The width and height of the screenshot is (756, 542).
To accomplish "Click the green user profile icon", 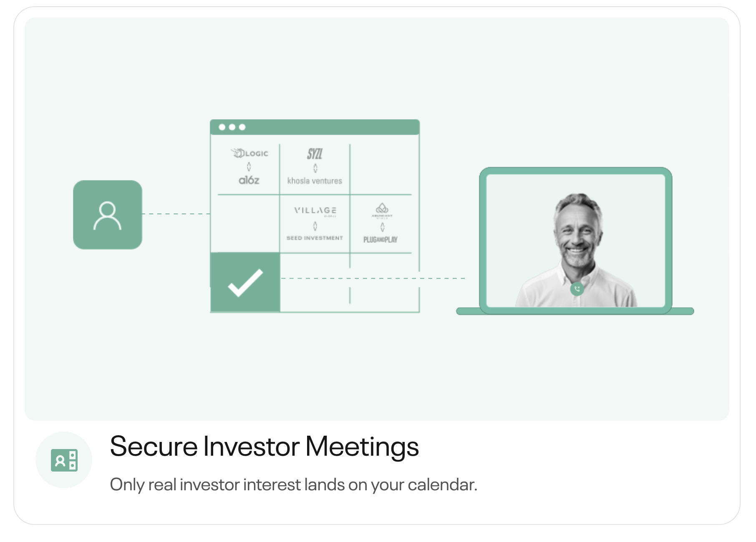I will (x=108, y=215).
